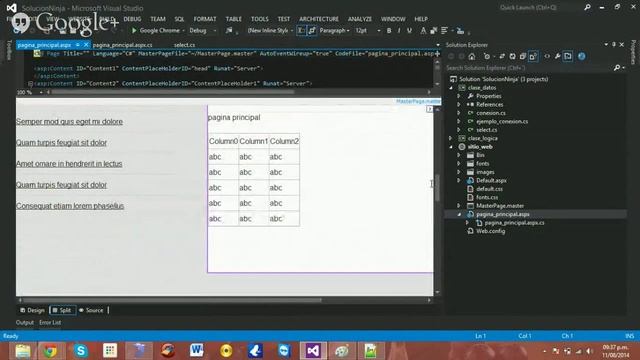Click Sync with Active Document icon
This screenshot has width=640, height=360.
coord(502,56)
